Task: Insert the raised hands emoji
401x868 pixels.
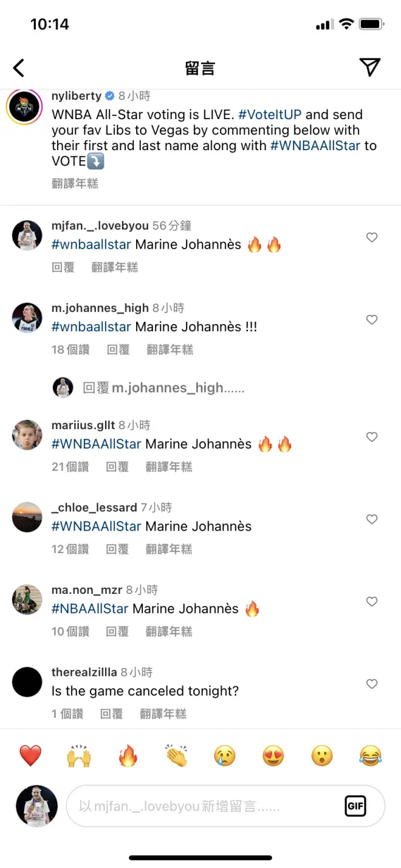Action: point(79,756)
